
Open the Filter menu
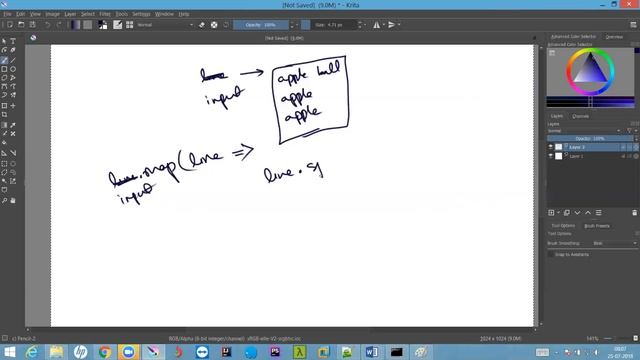point(105,14)
